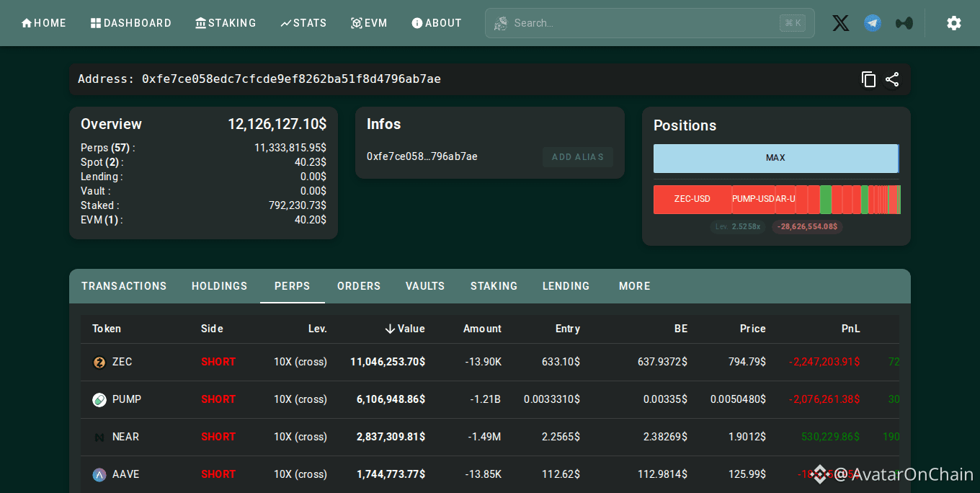Copy the wallet address via copy icon
The image size is (980, 493).
tap(869, 79)
